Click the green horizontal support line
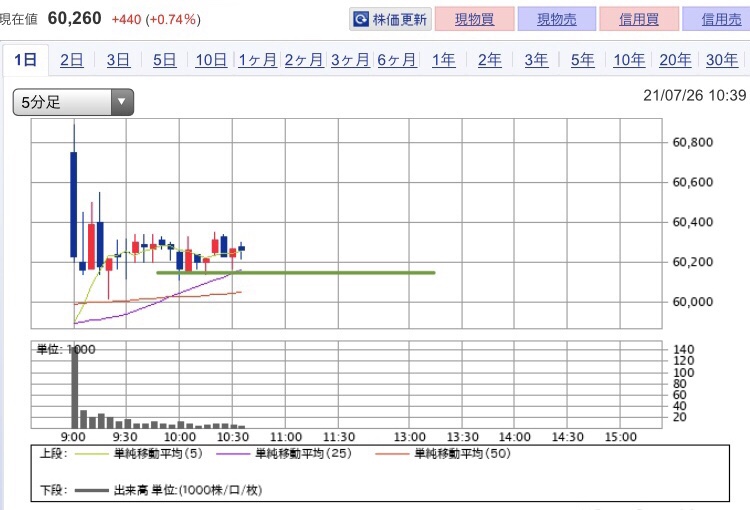 point(296,273)
